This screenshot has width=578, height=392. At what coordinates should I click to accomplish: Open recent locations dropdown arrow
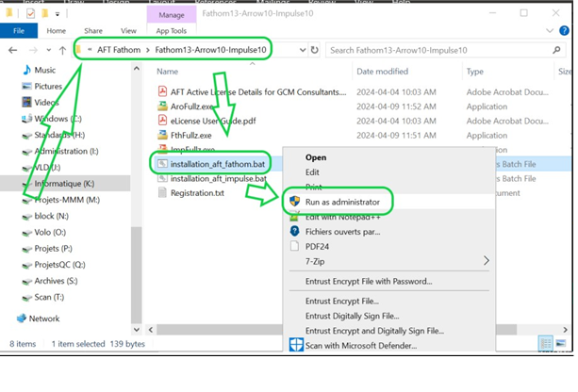tap(49, 50)
